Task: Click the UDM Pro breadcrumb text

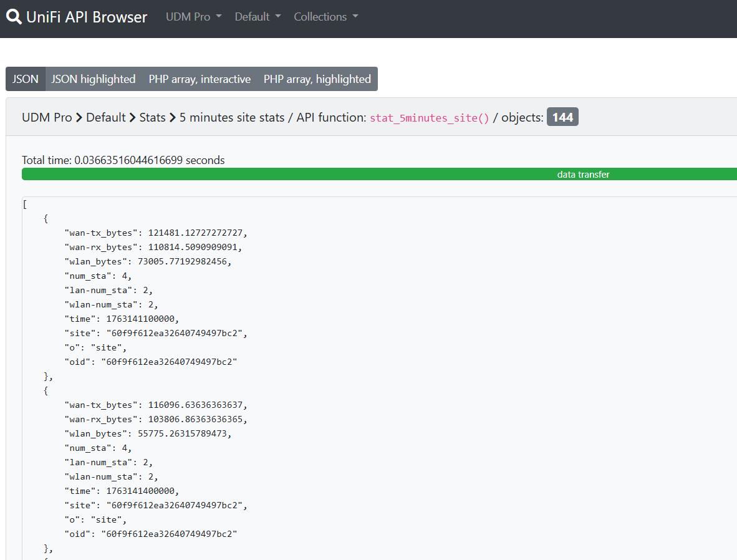Action: (47, 117)
